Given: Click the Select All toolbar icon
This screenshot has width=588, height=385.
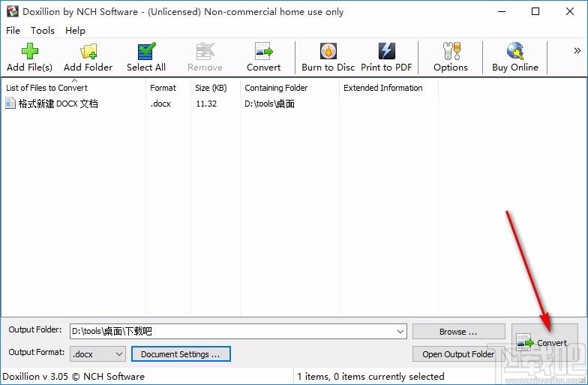Looking at the screenshot, I should pyautogui.click(x=146, y=51).
